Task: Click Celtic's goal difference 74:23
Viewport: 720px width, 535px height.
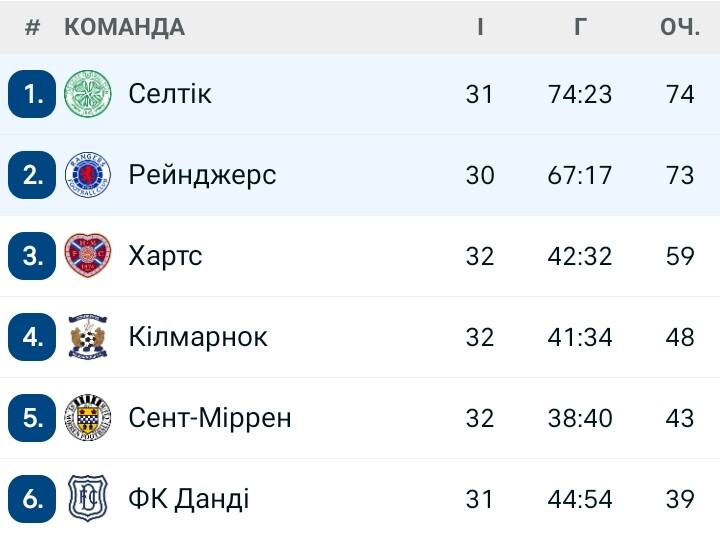Action: coord(580,94)
